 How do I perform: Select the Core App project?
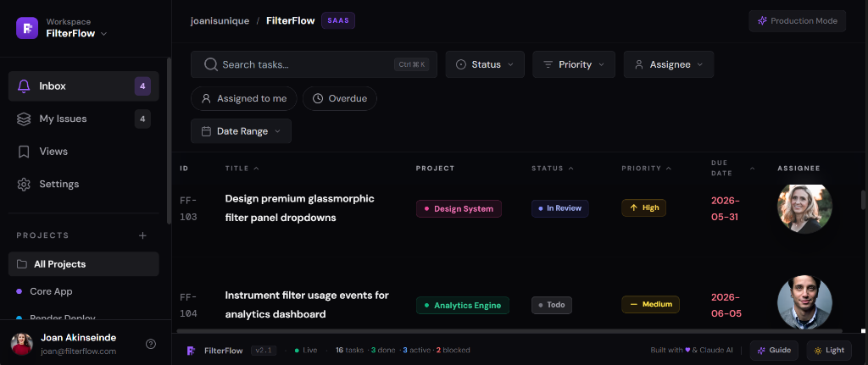click(84, 291)
